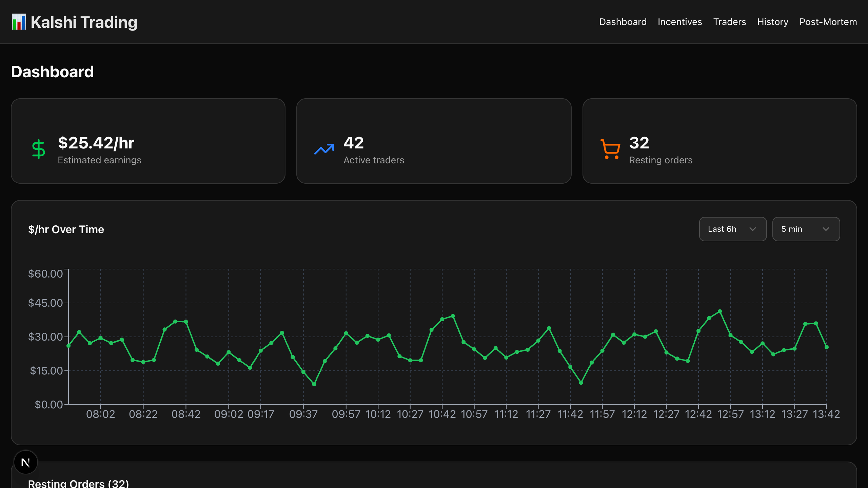Click the Kalshi Trading title text
This screenshot has width=868, height=488.
[84, 22]
